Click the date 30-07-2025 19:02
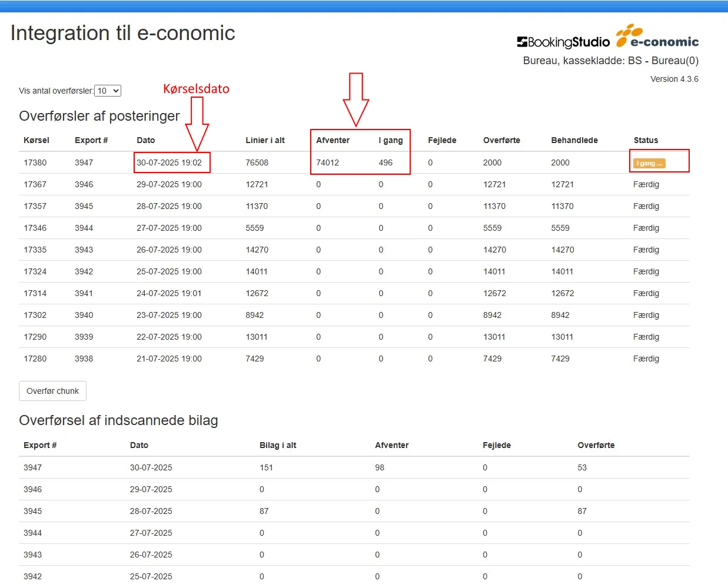This screenshot has height=584, width=728. click(x=169, y=162)
